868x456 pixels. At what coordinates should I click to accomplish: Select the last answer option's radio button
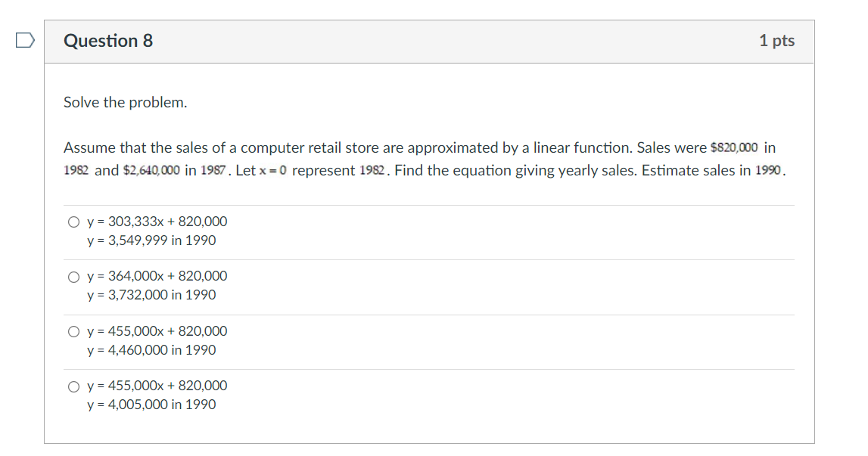[73, 386]
